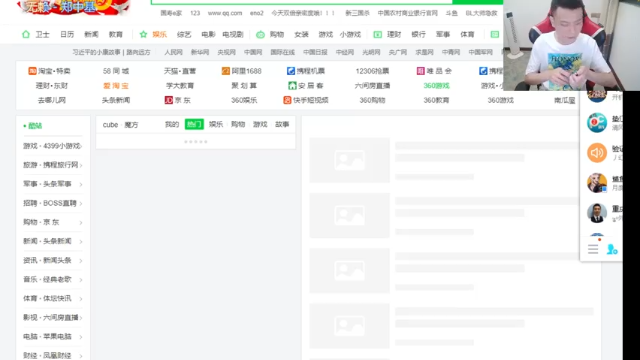Screen dimensions: 640x360
Task: Open the 360教育 link
Action: point(436,100)
